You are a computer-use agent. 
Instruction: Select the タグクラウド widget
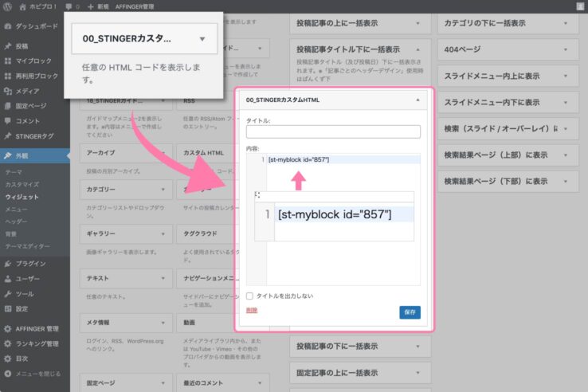click(x=200, y=233)
